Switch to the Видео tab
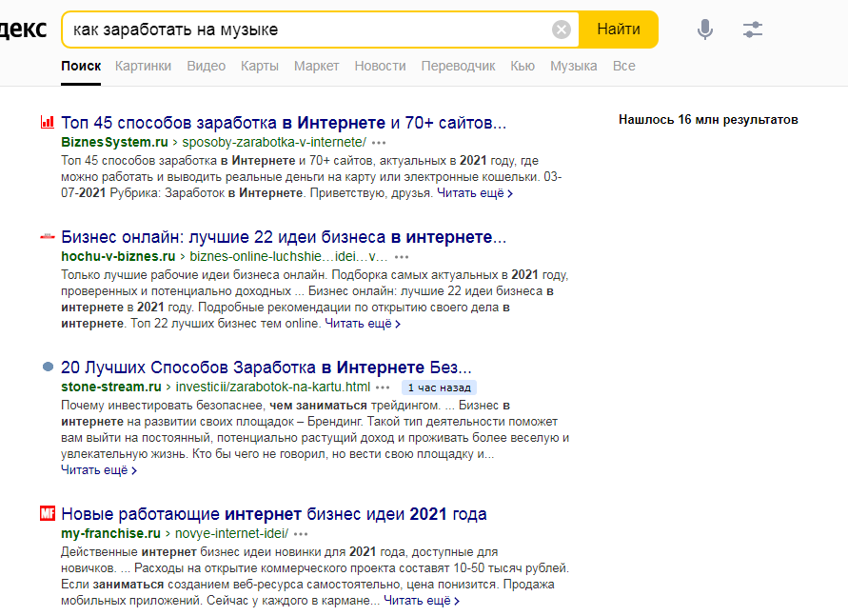The image size is (848, 616). pos(206,66)
